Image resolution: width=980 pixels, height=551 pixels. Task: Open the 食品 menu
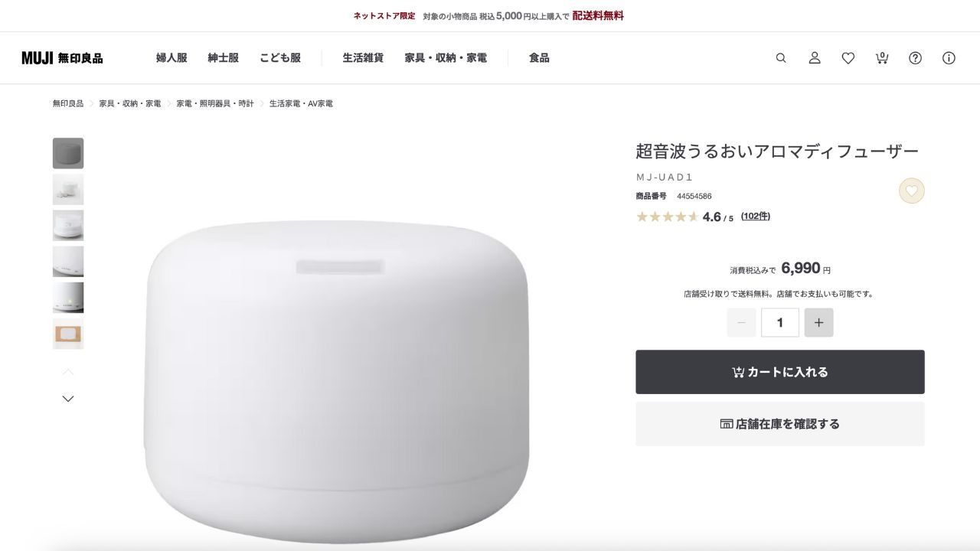click(539, 58)
